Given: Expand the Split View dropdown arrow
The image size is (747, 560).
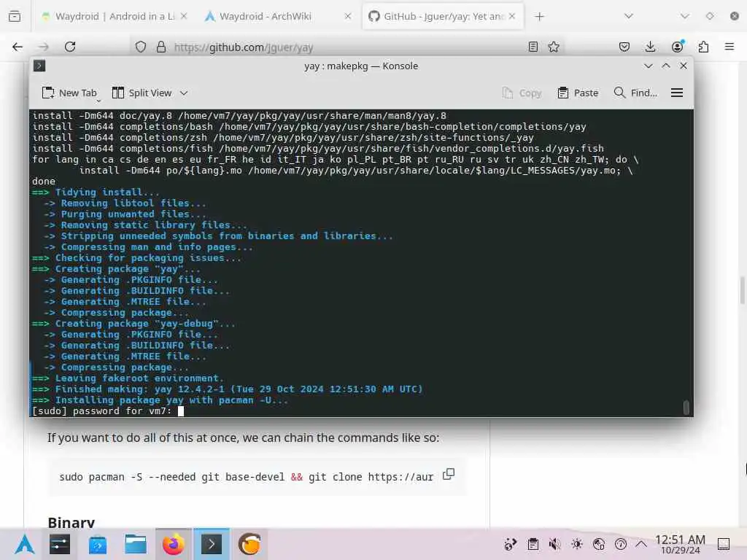Looking at the screenshot, I should click(x=184, y=93).
